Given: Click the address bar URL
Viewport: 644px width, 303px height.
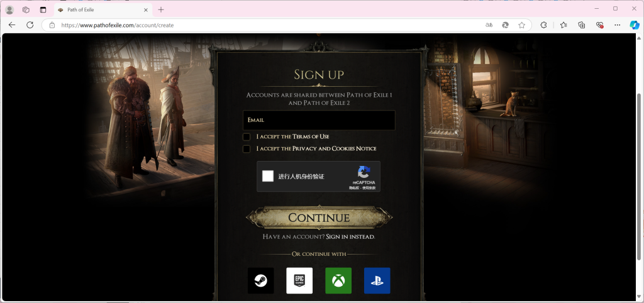Looking at the screenshot, I should pos(118,25).
